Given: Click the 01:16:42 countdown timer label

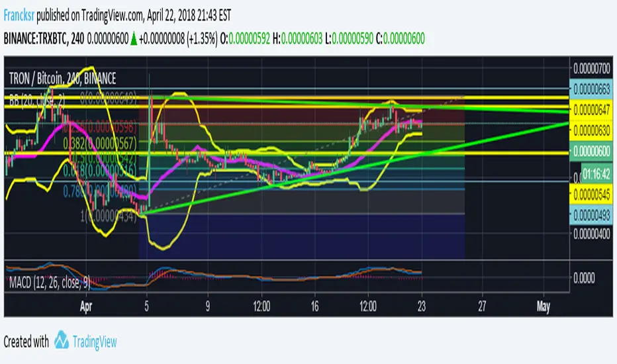Looking at the screenshot, I should pos(596,173).
